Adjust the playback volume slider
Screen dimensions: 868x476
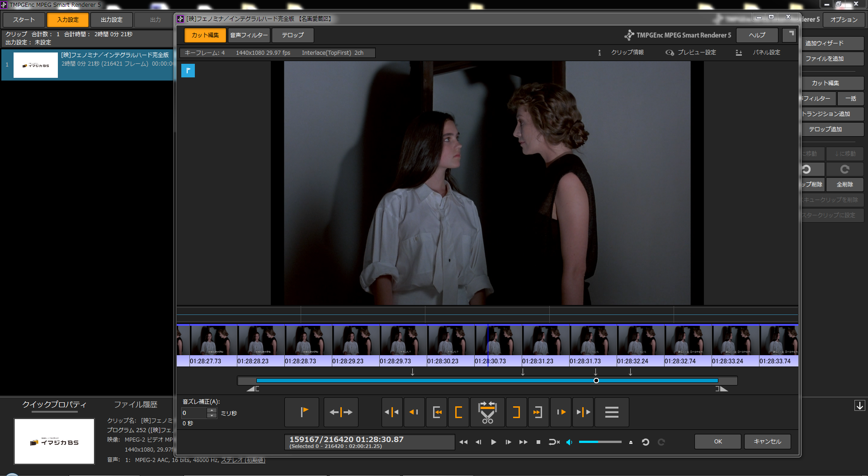600,442
